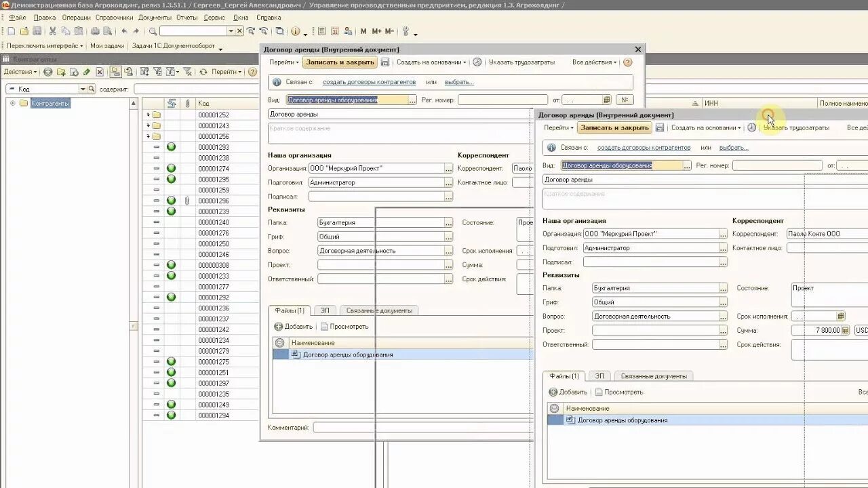Open Создать на основании in front window
The width and height of the screenshot is (868, 488).
pos(705,127)
